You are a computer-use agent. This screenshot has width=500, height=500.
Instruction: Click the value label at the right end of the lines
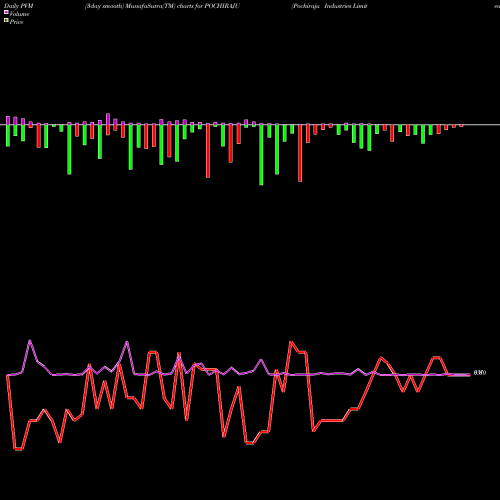click(480, 373)
